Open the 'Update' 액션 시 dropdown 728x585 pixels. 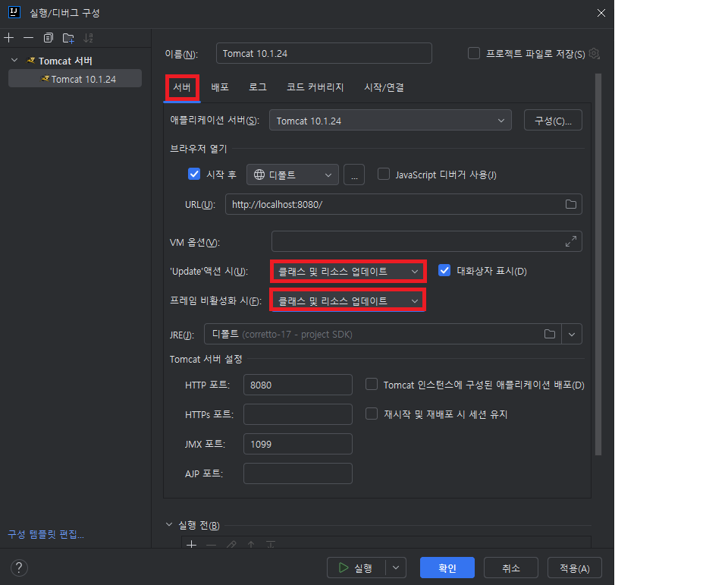point(348,272)
